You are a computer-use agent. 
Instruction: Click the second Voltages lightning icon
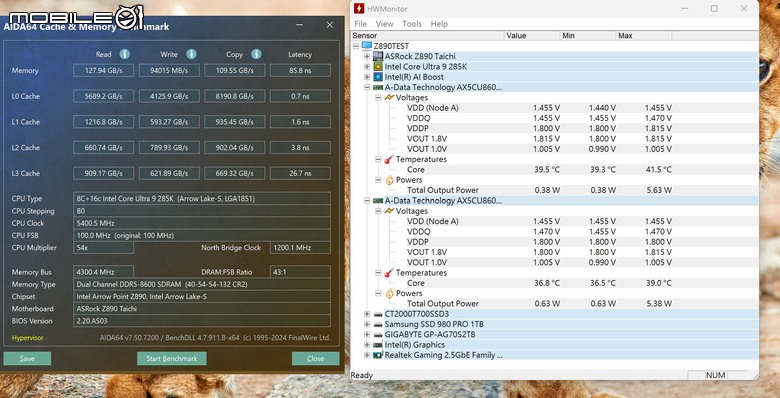(389, 211)
